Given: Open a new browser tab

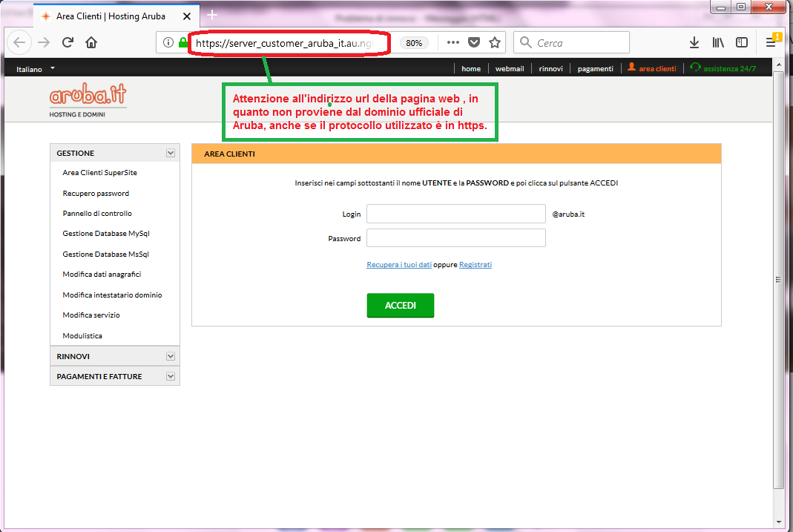Looking at the screenshot, I should [x=212, y=15].
